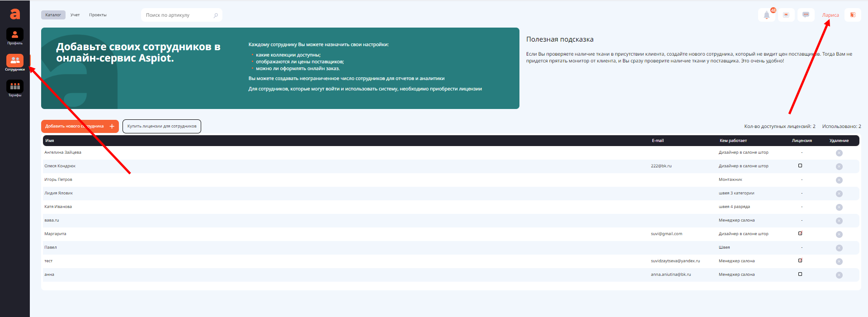Open the Профиль sidebar section

15,36
